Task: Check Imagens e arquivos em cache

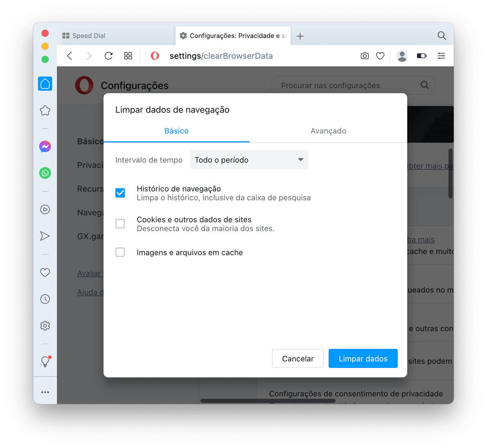Action: point(120,252)
